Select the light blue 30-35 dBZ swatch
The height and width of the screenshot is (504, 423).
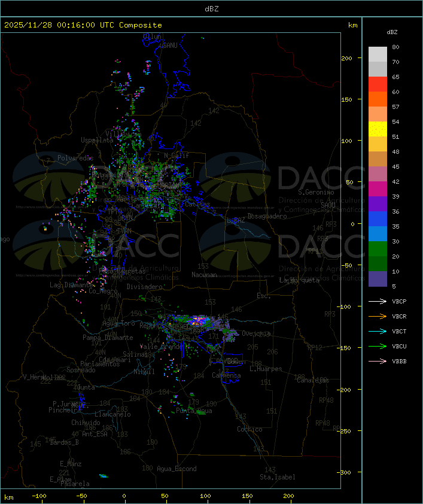[378, 233]
